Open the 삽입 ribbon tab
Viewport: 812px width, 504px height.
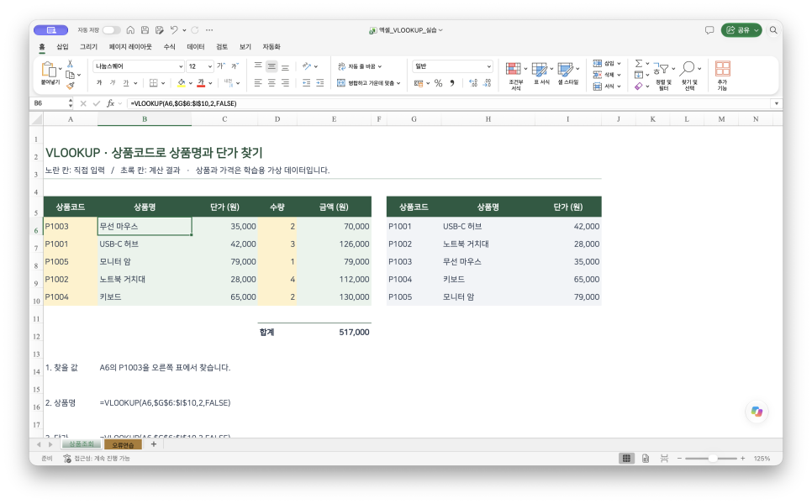(x=62, y=46)
